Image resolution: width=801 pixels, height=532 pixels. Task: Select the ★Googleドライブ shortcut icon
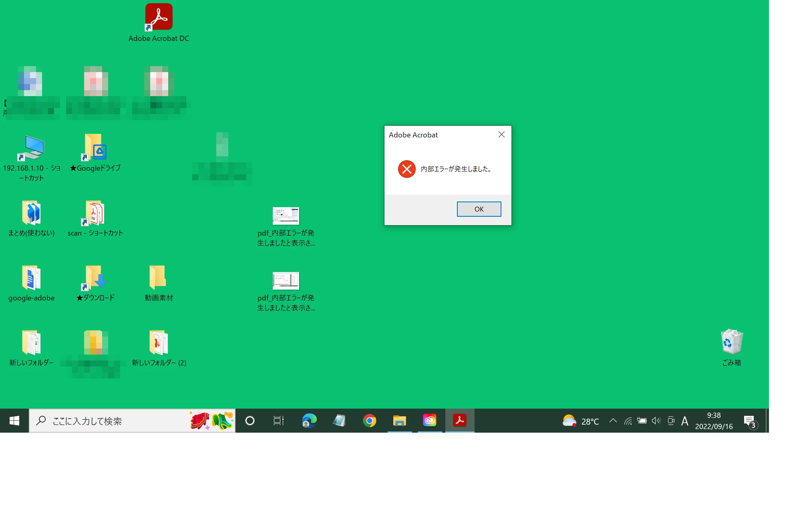pyautogui.click(x=95, y=147)
